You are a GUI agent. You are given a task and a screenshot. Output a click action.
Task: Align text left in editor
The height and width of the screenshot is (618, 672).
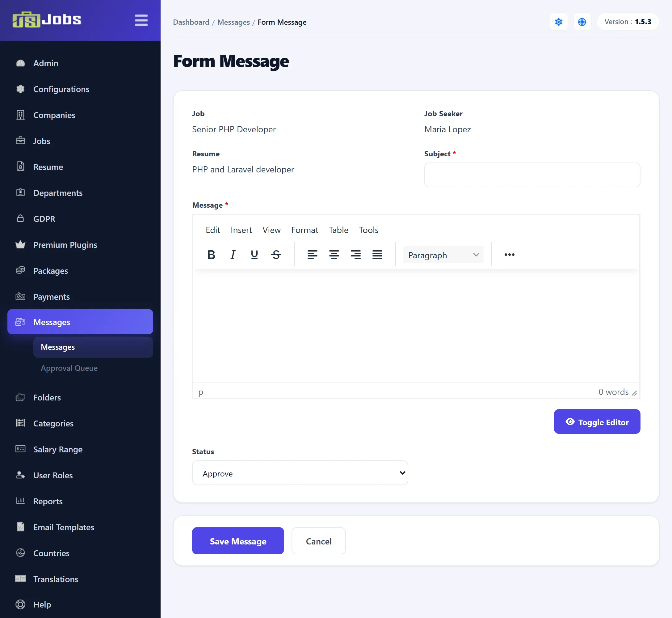[x=312, y=255]
